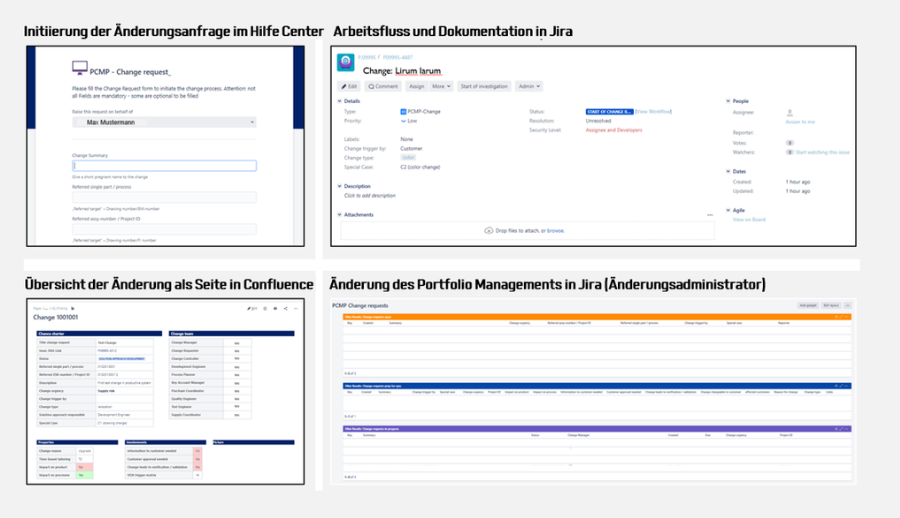Screen dimensions: 900x518
Task: Click the View Workflow link
Action: [655, 111]
